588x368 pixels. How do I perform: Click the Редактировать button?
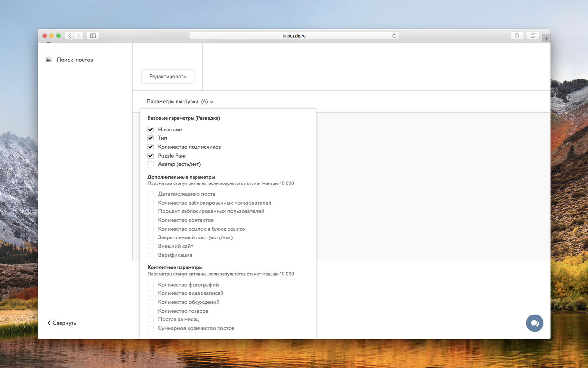[x=168, y=77]
